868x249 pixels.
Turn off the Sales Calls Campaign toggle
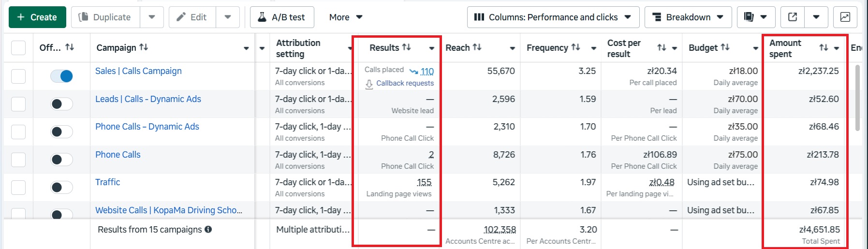[61, 76]
